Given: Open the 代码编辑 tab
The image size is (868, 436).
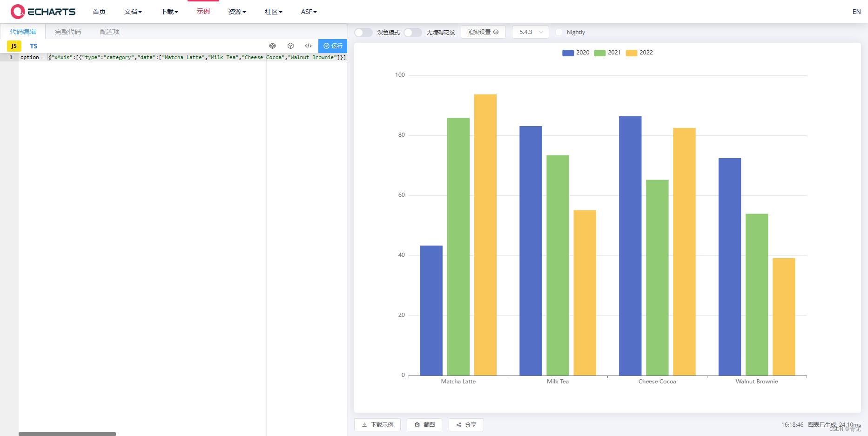Looking at the screenshot, I should click(x=23, y=32).
